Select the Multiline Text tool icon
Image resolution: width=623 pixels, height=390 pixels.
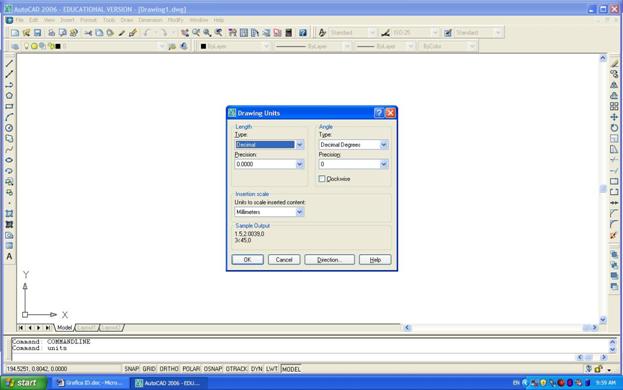coord(9,257)
